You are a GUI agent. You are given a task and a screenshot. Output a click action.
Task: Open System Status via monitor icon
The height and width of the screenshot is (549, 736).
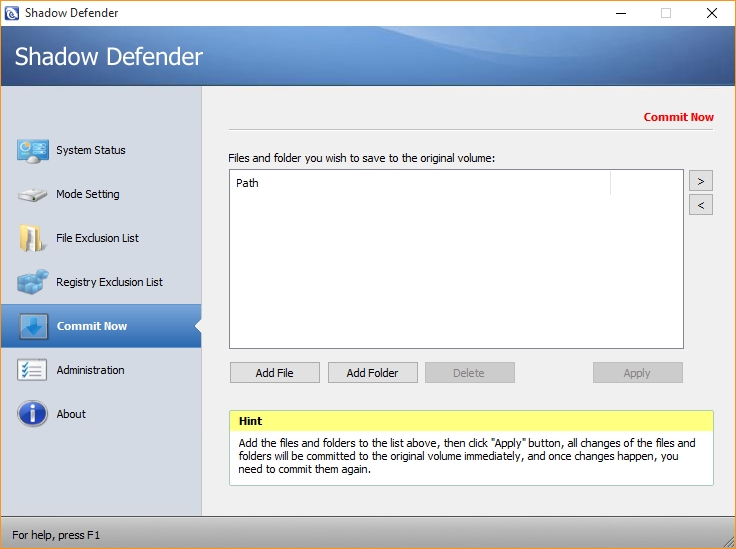(32, 151)
